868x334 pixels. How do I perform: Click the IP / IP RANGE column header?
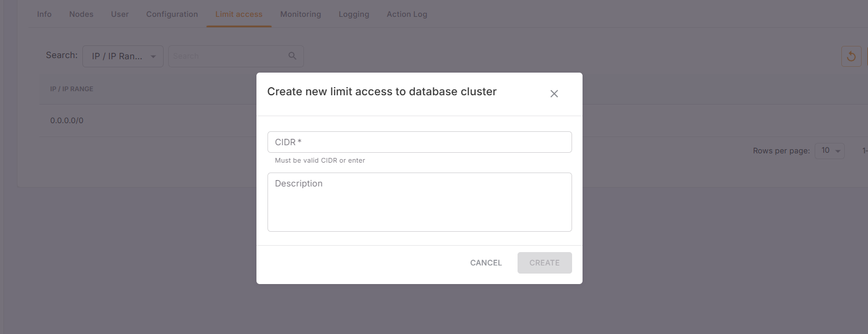tap(72, 89)
